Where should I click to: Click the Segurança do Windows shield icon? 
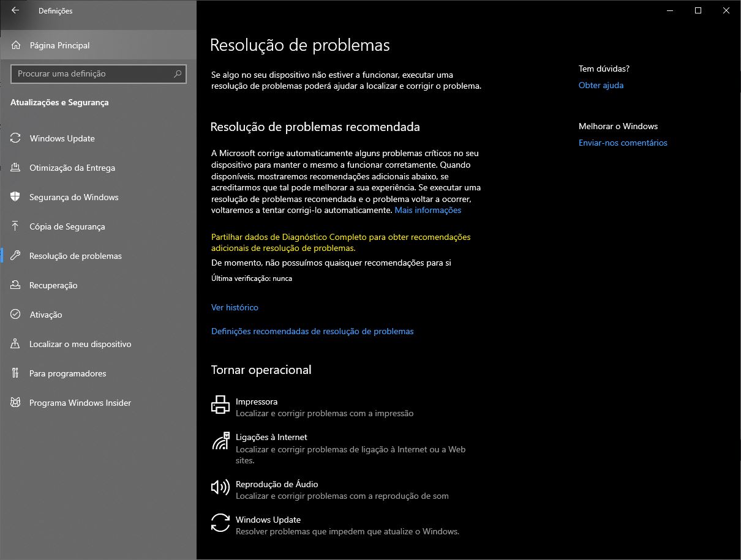click(x=15, y=197)
